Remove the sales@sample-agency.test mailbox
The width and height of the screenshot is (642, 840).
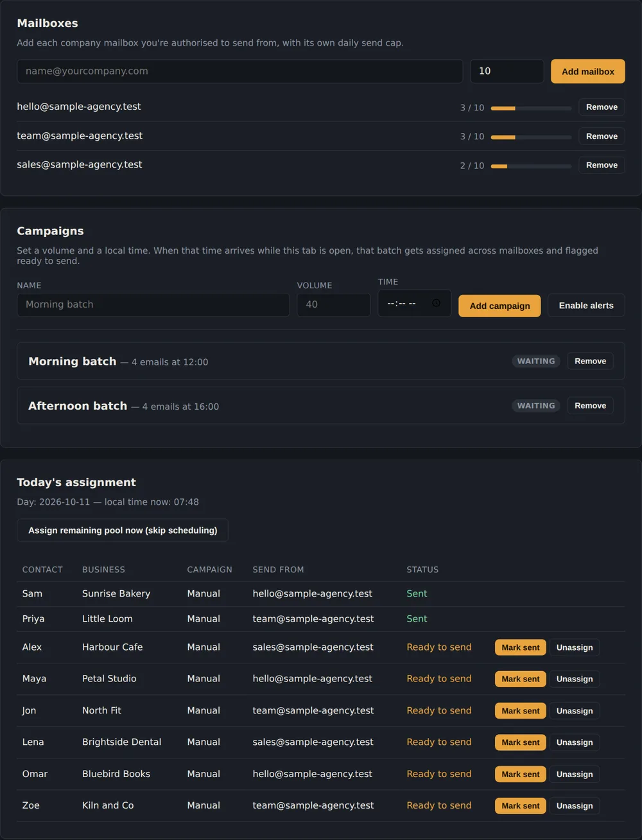602,165
